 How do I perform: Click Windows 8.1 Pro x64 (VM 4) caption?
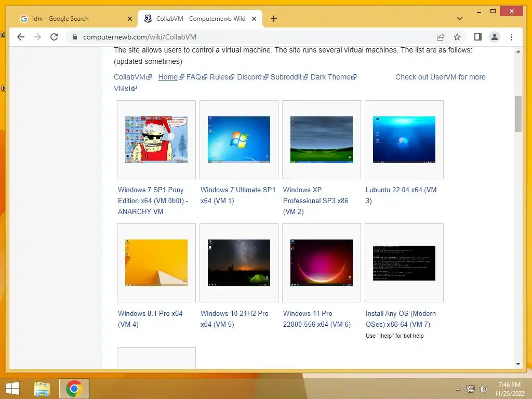[x=150, y=318]
